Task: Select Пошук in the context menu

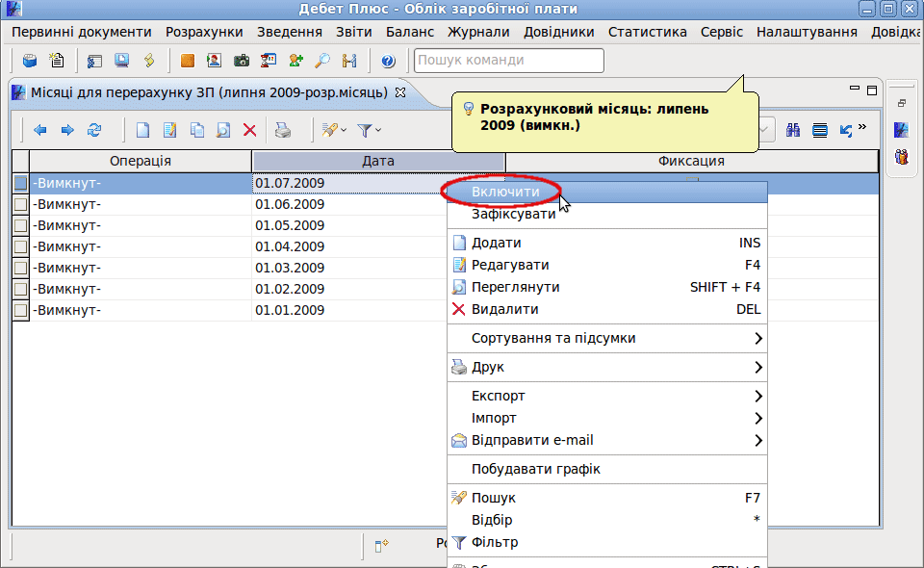Action: (607, 498)
